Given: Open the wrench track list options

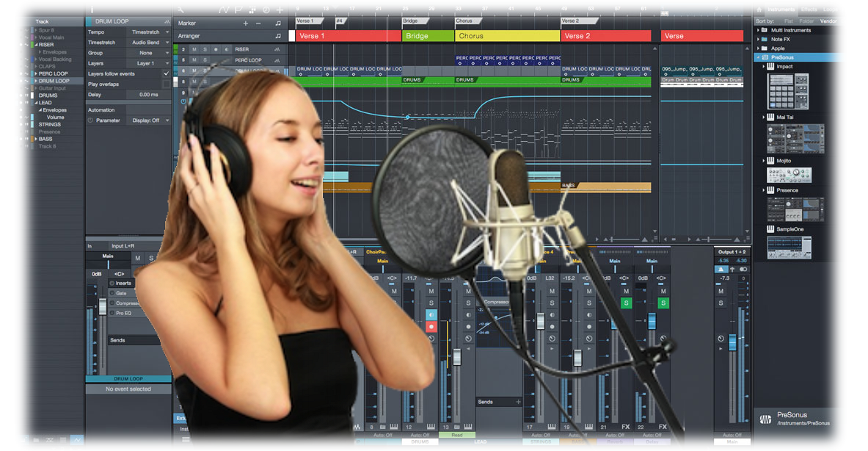Looking at the screenshot, I should (x=180, y=10).
